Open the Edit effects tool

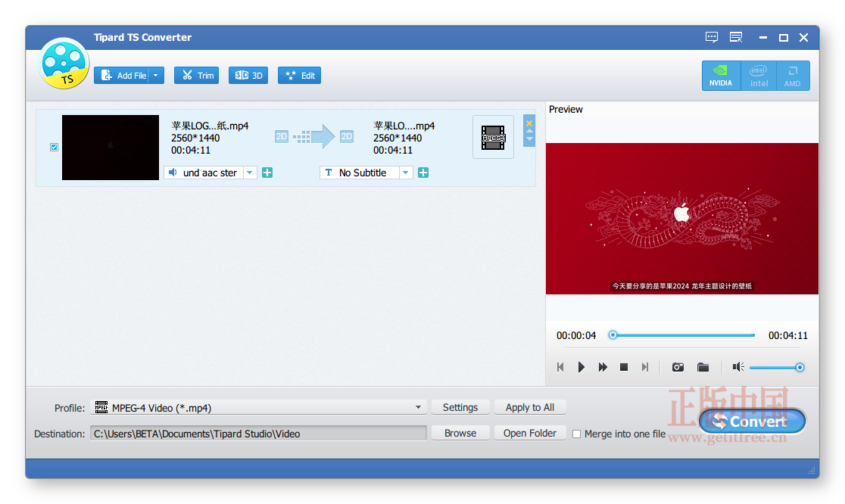click(x=300, y=76)
